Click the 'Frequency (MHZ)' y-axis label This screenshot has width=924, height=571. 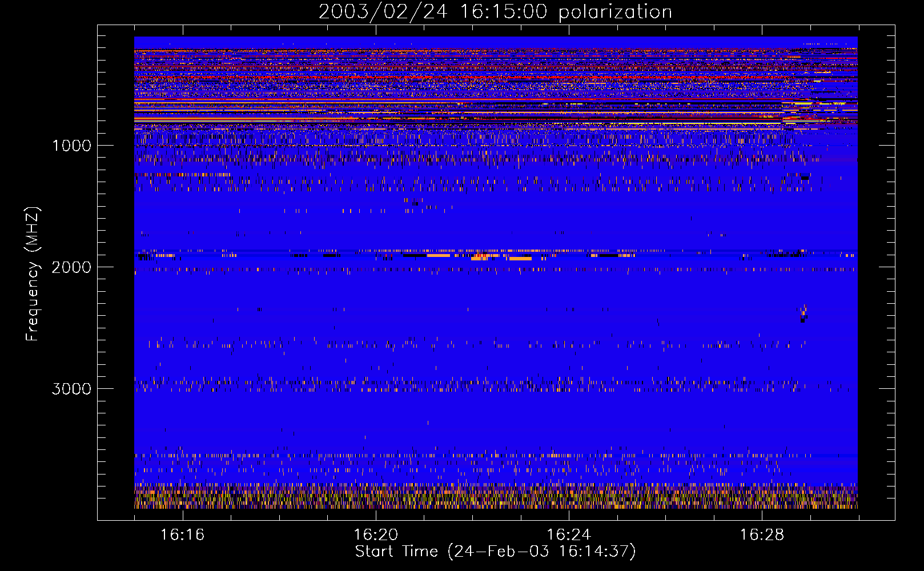click(x=33, y=274)
